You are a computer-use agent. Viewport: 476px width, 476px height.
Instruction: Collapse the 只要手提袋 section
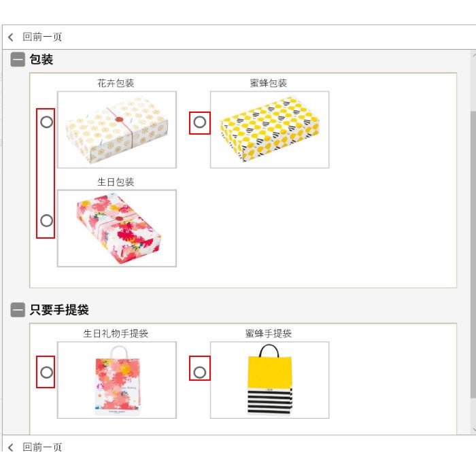(18, 309)
